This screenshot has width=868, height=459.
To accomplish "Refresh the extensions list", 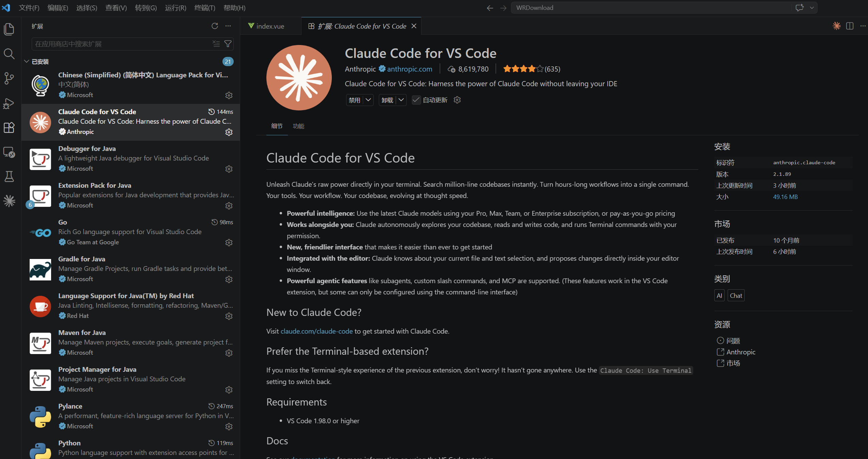I will [x=215, y=26].
